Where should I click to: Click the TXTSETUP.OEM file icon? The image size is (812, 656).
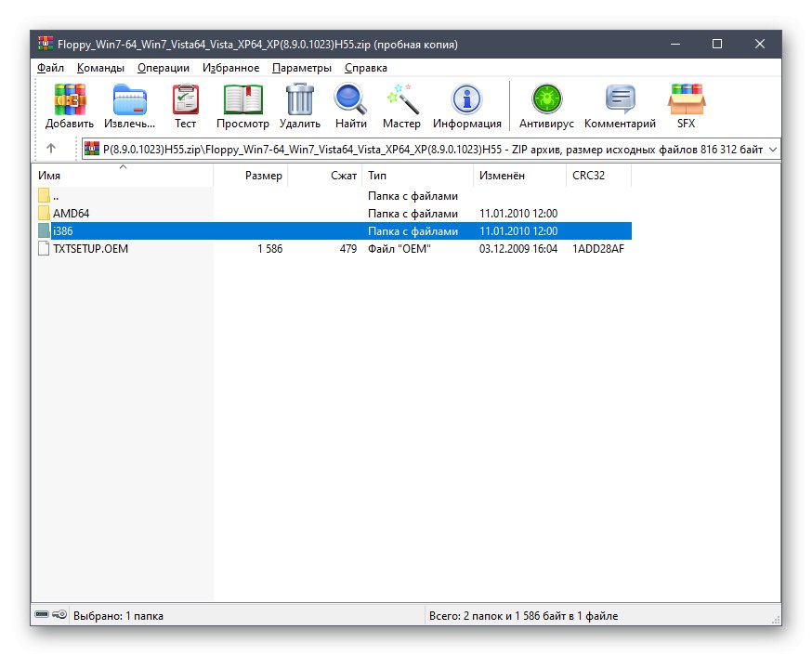44,248
